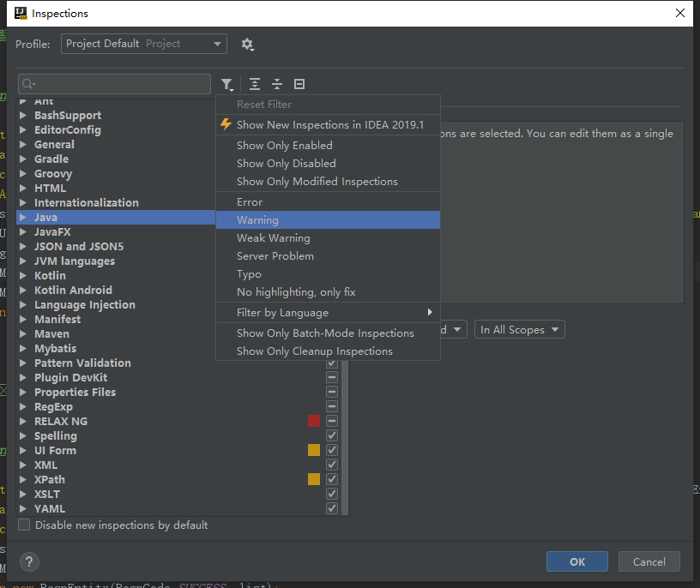The width and height of the screenshot is (700, 588).
Task: Select the EditorConfig tree row
Action: point(116,129)
